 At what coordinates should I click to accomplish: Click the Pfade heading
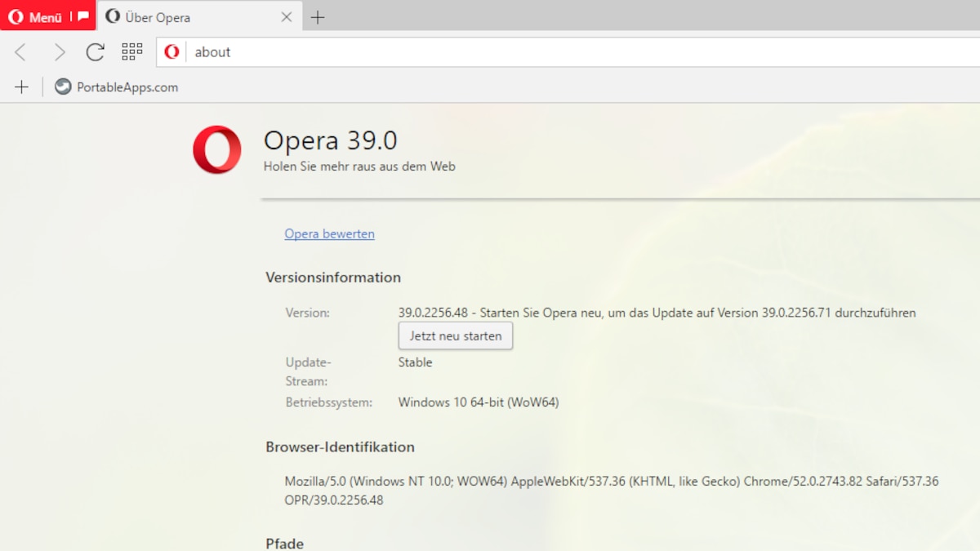coord(284,544)
